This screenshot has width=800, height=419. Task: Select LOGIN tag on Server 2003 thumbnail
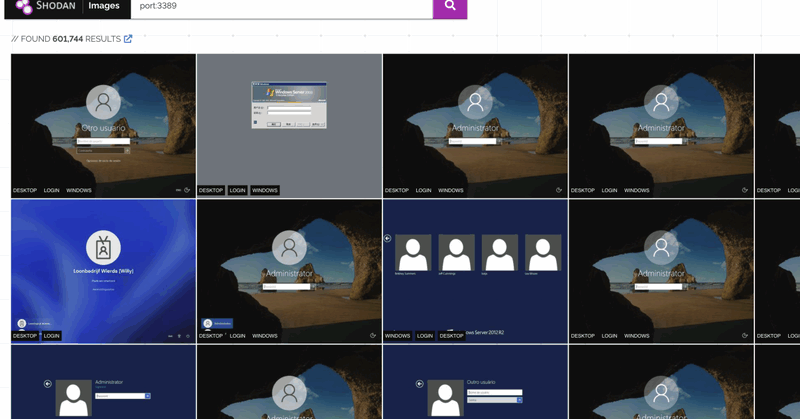[x=237, y=190]
